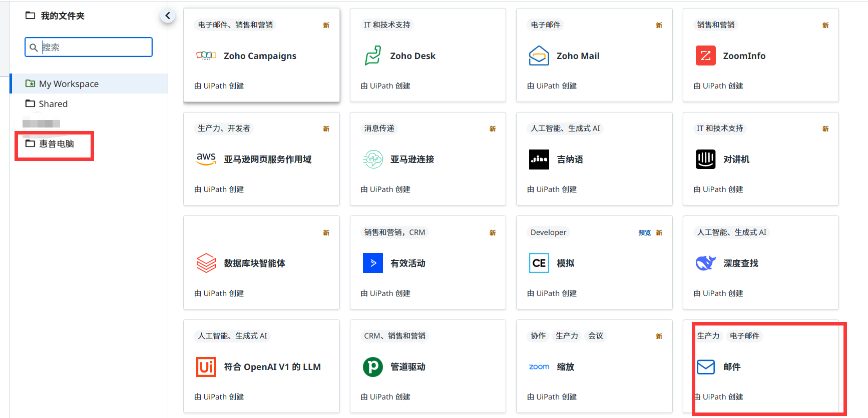Open the Zoho Campaigns connector title
This screenshot has width=868, height=418.
[260, 56]
